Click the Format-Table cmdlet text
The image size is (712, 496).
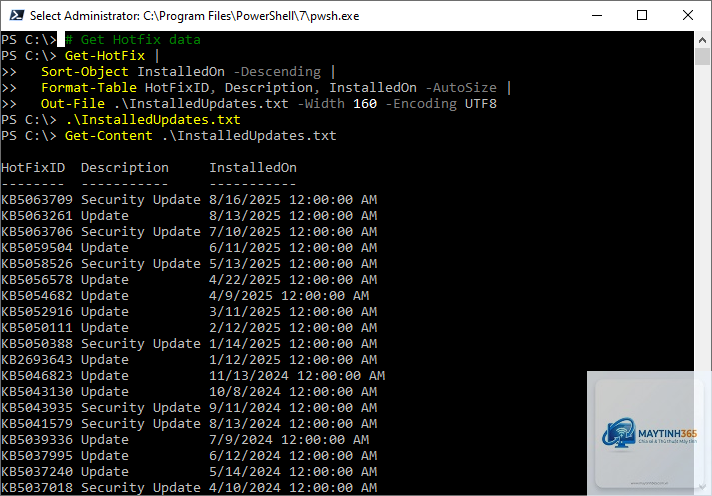[89, 88]
